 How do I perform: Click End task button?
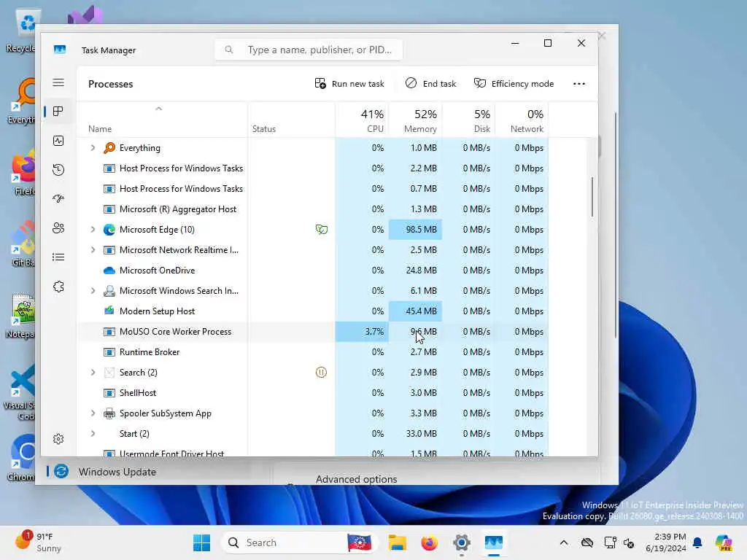[430, 84]
